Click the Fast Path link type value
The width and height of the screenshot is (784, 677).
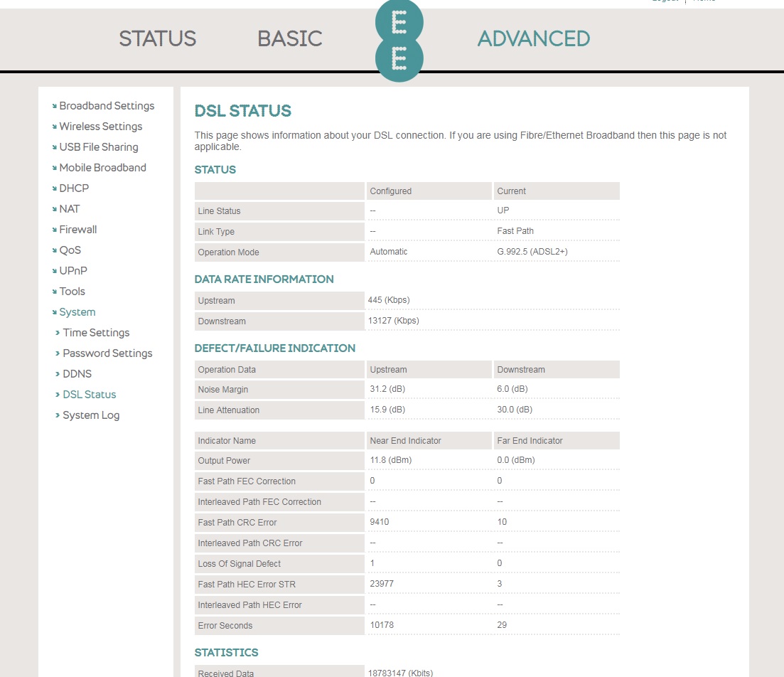[515, 230]
